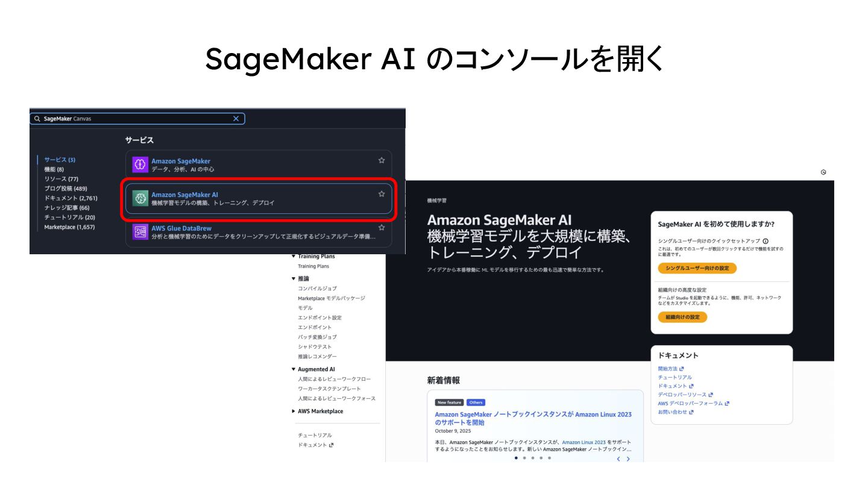Screen dimensions: 868x488
Task: Click the info icon beside クイックセットアップ
Action: pyautogui.click(x=766, y=241)
